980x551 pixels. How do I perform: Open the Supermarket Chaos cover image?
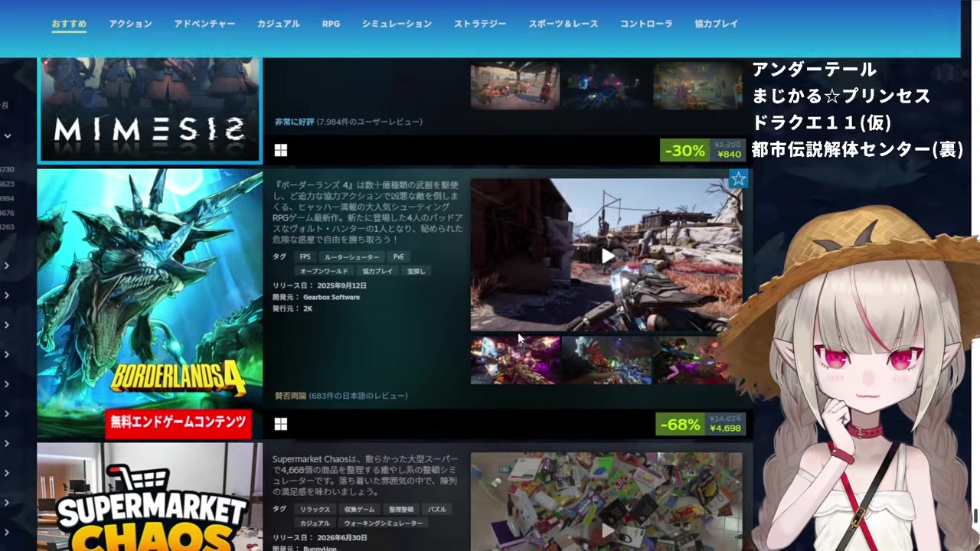pyautogui.click(x=150, y=497)
